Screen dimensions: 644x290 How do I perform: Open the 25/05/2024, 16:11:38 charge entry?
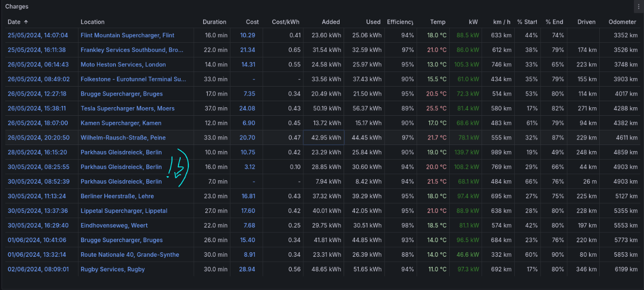point(37,50)
